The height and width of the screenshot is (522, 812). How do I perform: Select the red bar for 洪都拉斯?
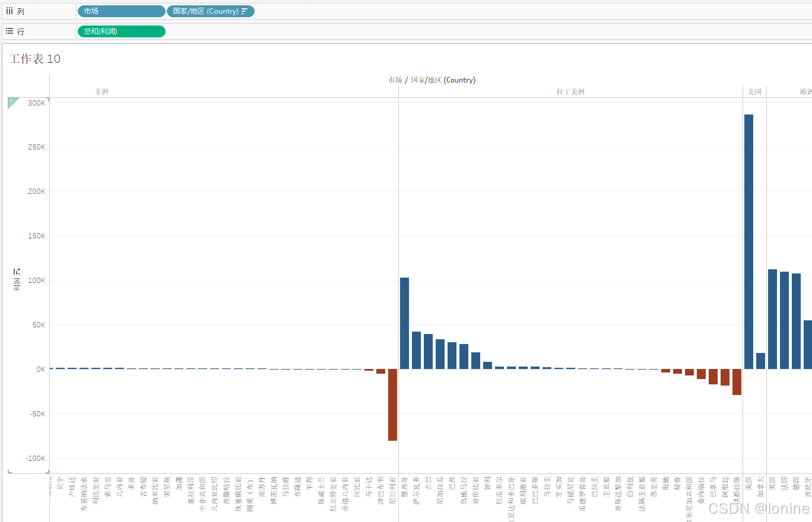click(x=737, y=382)
